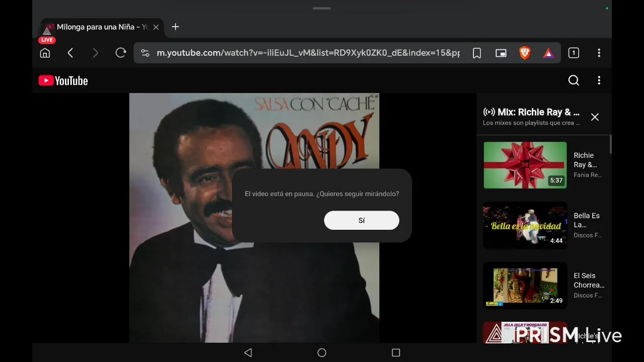The height and width of the screenshot is (362, 644).
Task: Open a new browser tab
Action: (175, 27)
